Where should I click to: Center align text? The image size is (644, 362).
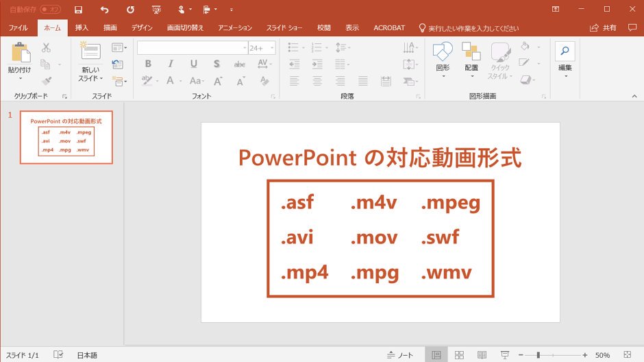tap(317, 81)
